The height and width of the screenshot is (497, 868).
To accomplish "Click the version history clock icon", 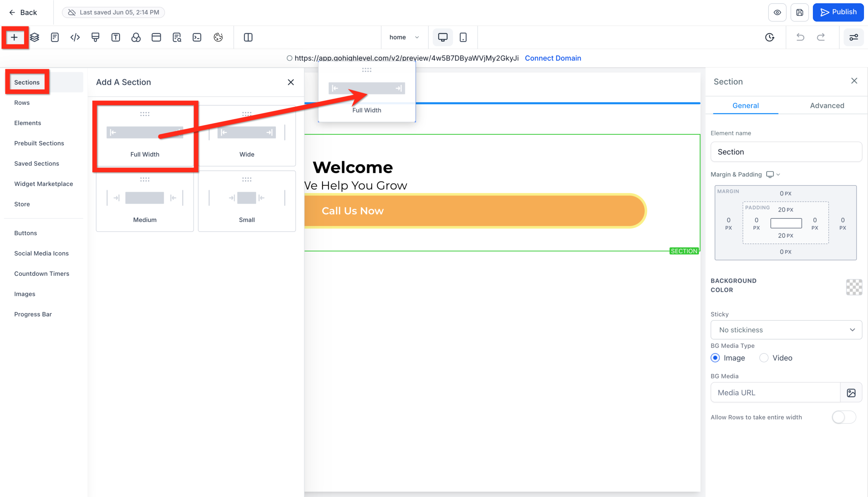I will pyautogui.click(x=769, y=37).
